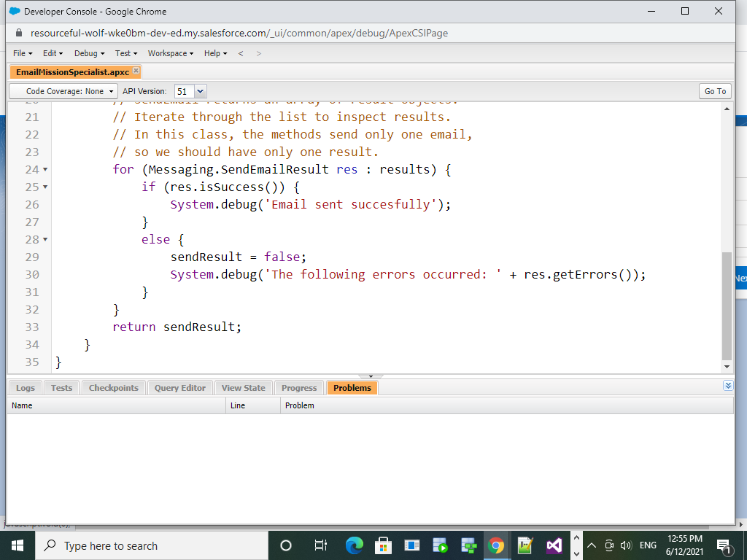Launch Visual Studio from the taskbar
Screen dimensions: 747x560
[554, 545]
